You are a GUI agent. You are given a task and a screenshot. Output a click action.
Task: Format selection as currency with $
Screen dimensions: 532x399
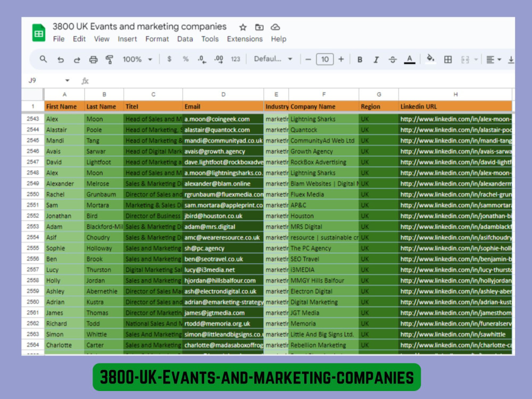169,59
